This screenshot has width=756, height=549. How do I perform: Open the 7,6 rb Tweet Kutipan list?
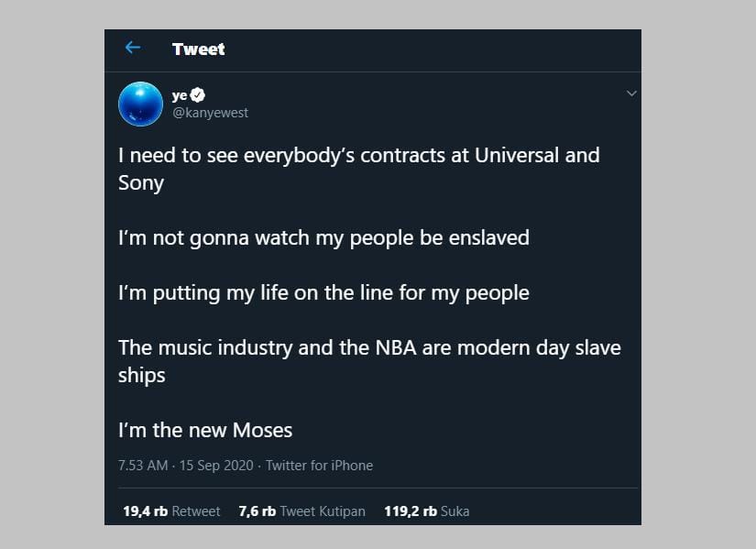click(x=302, y=511)
